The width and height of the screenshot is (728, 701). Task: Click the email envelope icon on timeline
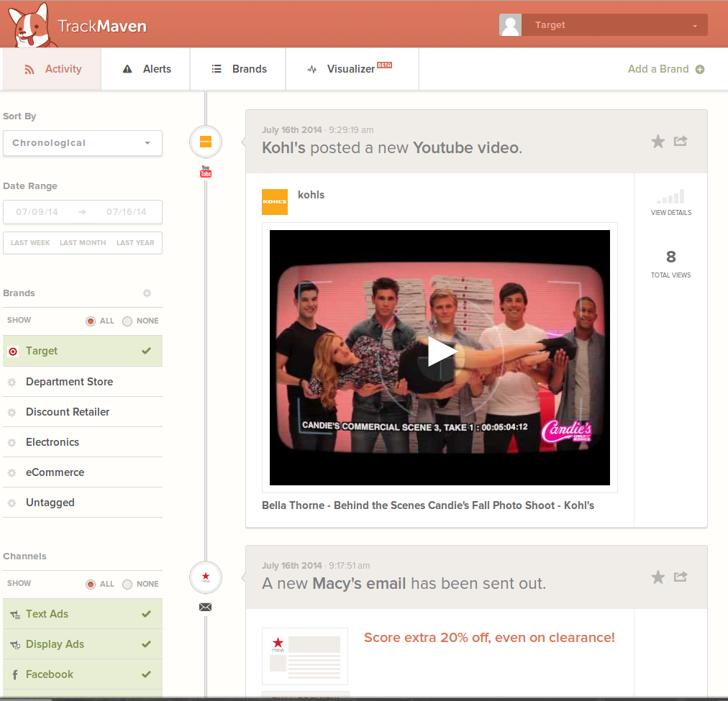click(205, 607)
